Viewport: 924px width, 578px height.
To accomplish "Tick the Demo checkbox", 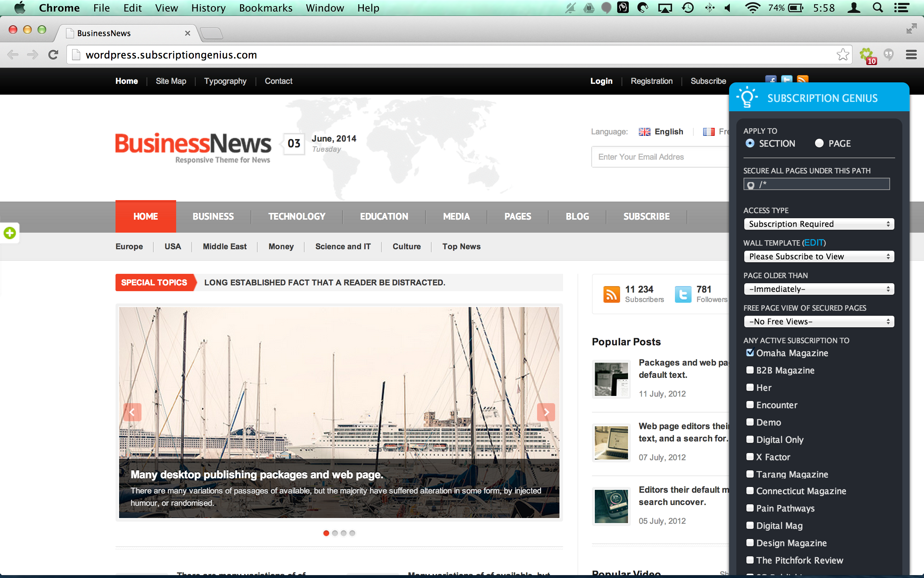I will pos(750,422).
